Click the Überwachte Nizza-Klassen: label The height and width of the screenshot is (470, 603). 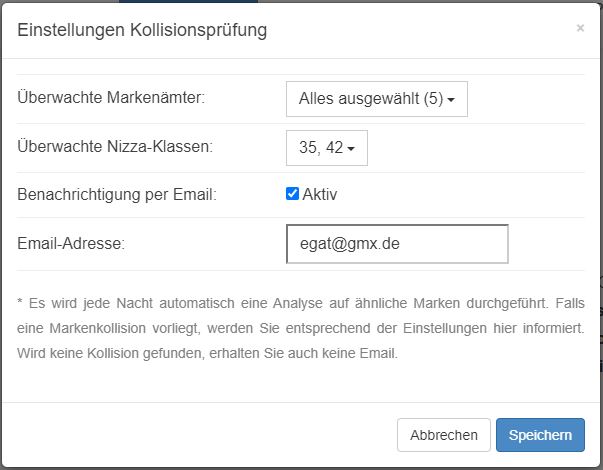[115, 147]
